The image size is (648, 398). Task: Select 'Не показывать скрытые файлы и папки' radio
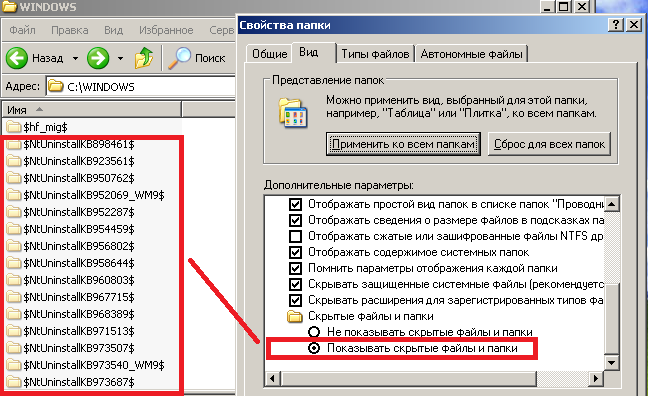[x=314, y=332]
